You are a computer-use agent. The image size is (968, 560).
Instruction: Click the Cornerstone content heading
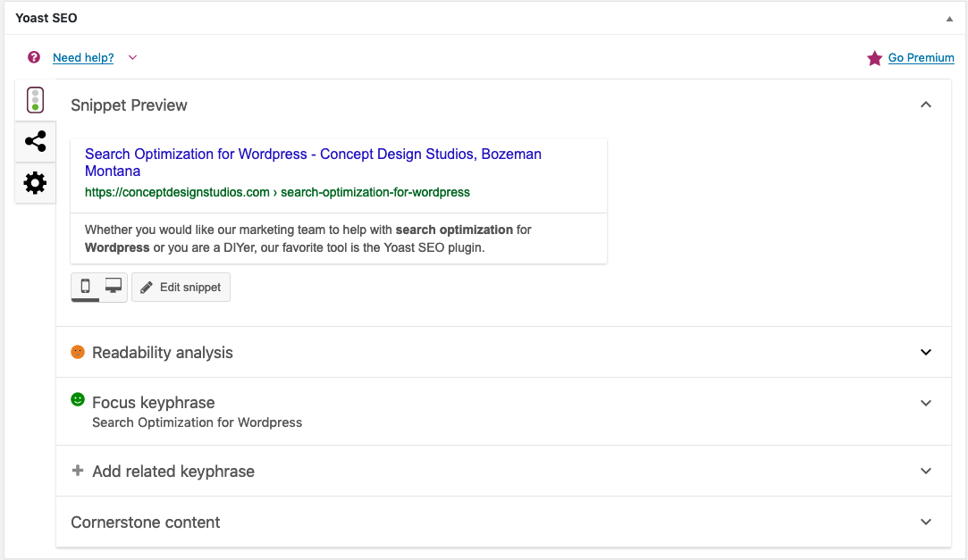point(146,522)
